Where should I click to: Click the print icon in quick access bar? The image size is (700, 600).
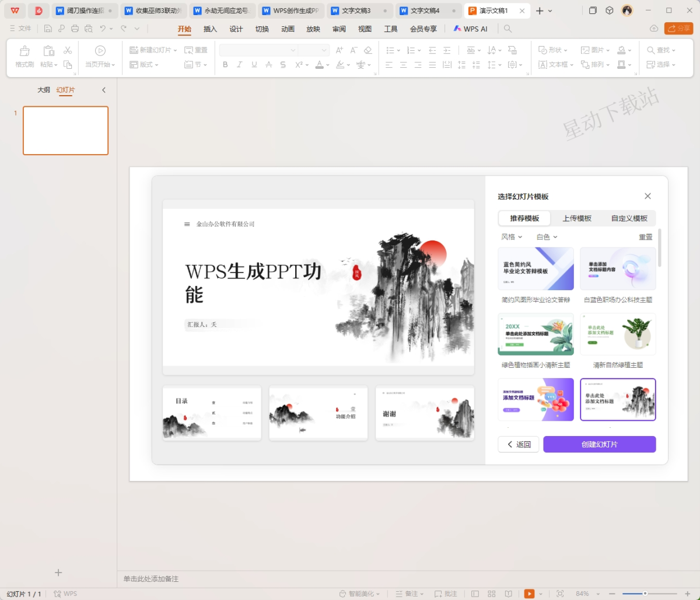pos(75,29)
